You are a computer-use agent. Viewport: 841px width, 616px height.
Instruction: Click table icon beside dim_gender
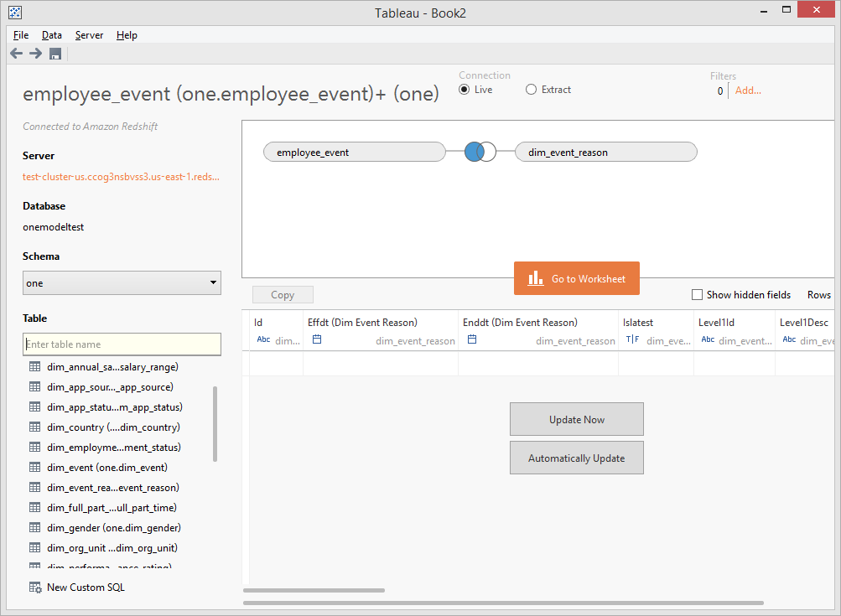coord(35,527)
